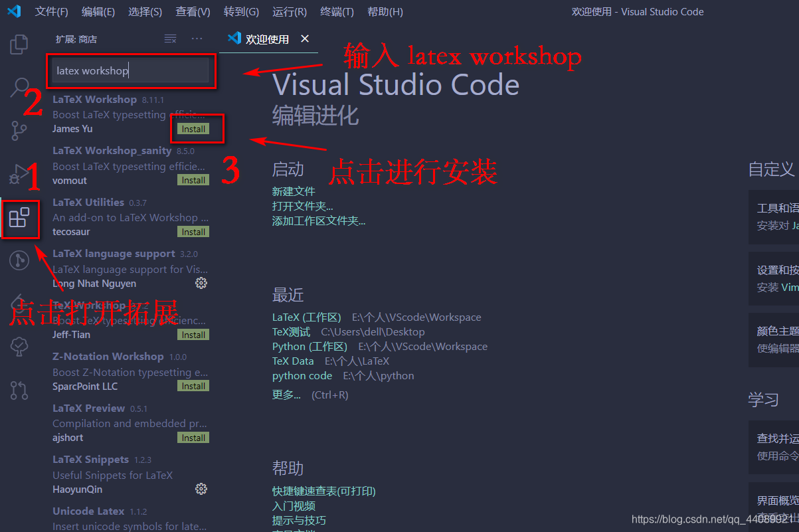Open the tree-shaped icon in activity bar
The height and width of the screenshot is (532, 799).
click(19, 346)
